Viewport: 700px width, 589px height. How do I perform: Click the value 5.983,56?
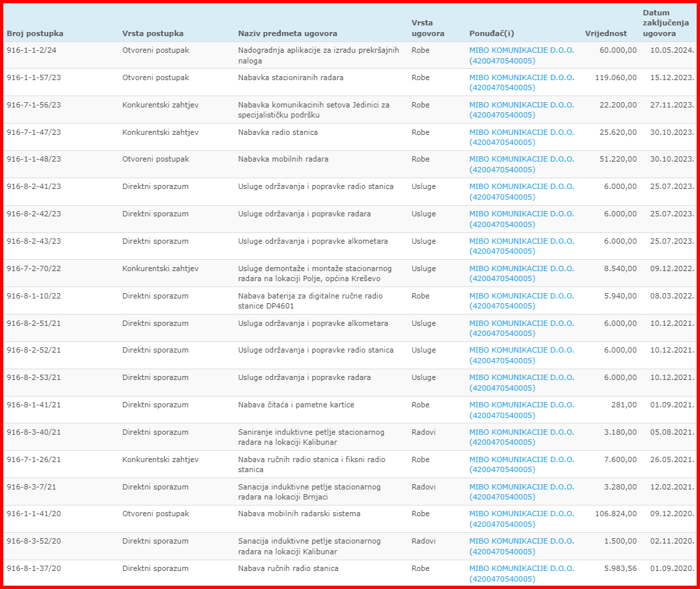(621, 568)
